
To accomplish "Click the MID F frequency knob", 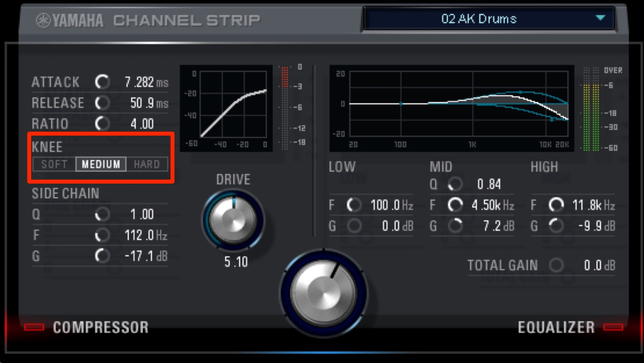I will 455,205.
